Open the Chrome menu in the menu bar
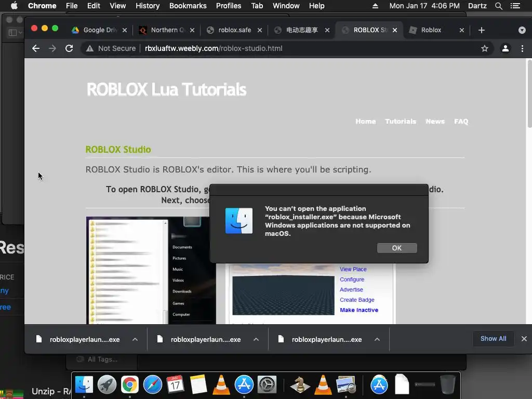This screenshot has height=399, width=532. (42, 6)
